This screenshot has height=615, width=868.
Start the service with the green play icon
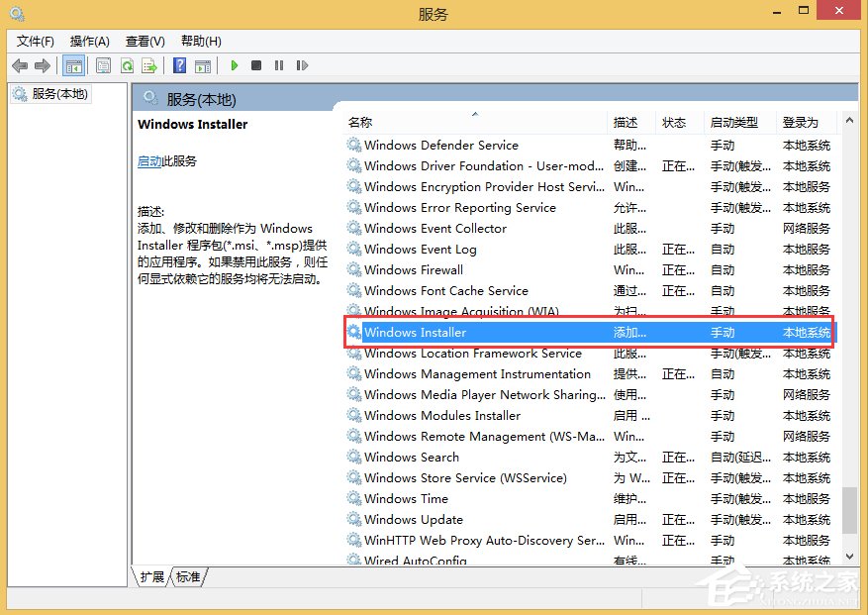point(234,65)
